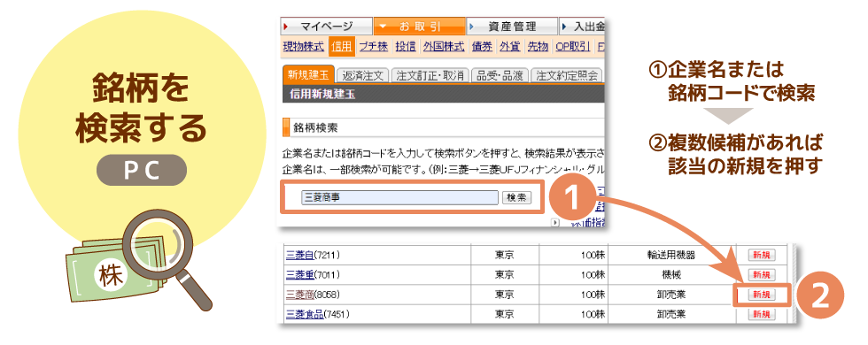Go to プチ株 link
Image resolution: width=868 pixels, height=345 pixels.
tap(373, 47)
